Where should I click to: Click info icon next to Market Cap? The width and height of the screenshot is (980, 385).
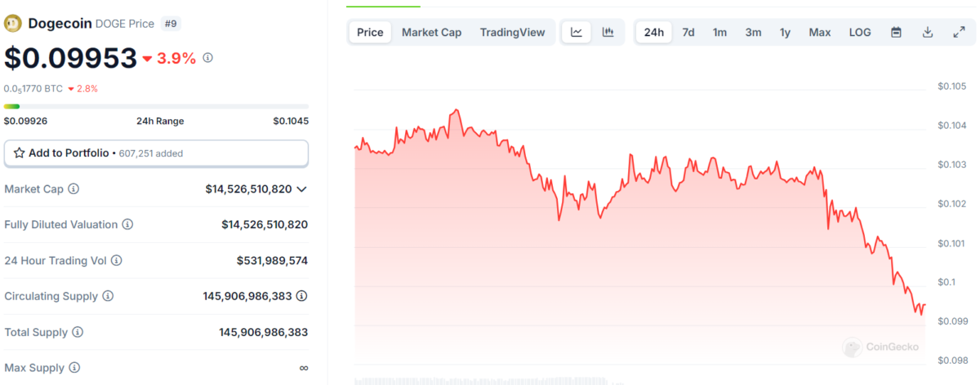click(73, 189)
